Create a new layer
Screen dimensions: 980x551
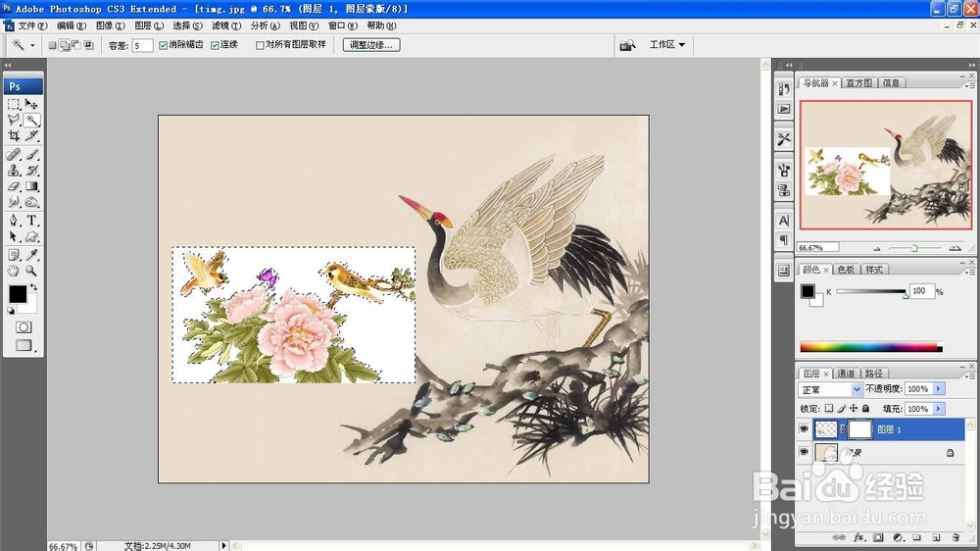pos(936,537)
